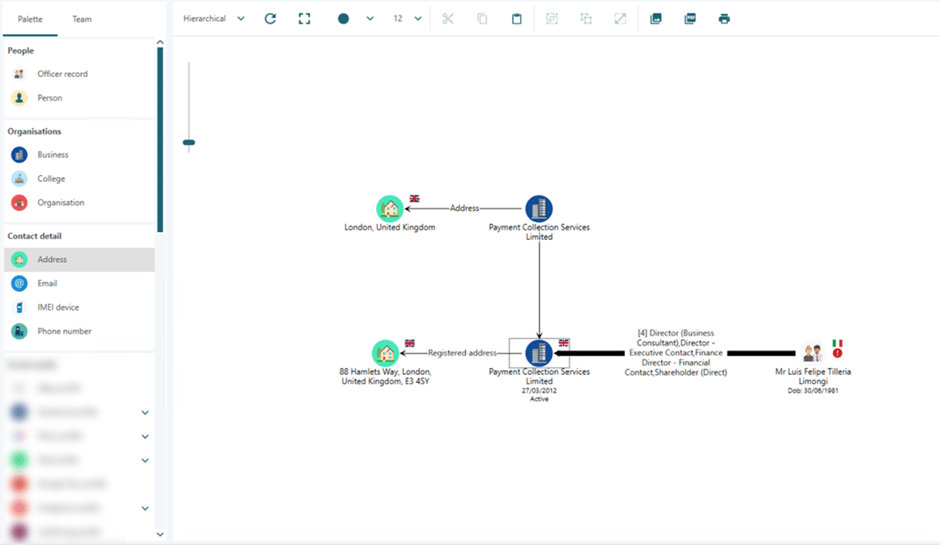
Task: Click the ungroup selection icon
Action: pyautogui.click(x=586, y=19)
